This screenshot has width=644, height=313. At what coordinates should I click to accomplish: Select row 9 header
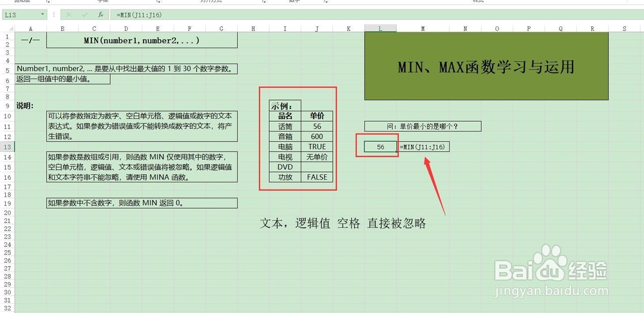[x=7, y=106]
